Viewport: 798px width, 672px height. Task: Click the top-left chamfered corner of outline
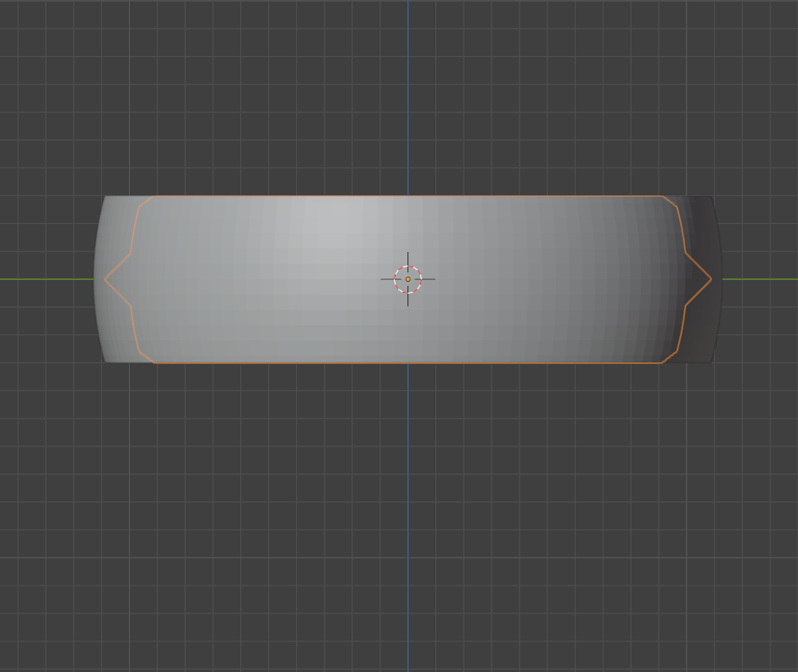(145, 201)
